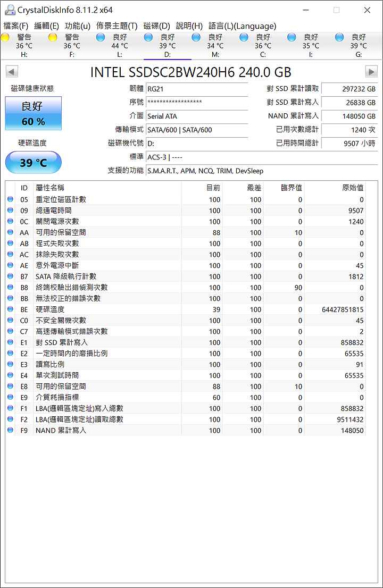Click the 良好 60 % health status button
The width and height of the screenshot is (383, 588).
pyautogui.click(x=34, y=113)
